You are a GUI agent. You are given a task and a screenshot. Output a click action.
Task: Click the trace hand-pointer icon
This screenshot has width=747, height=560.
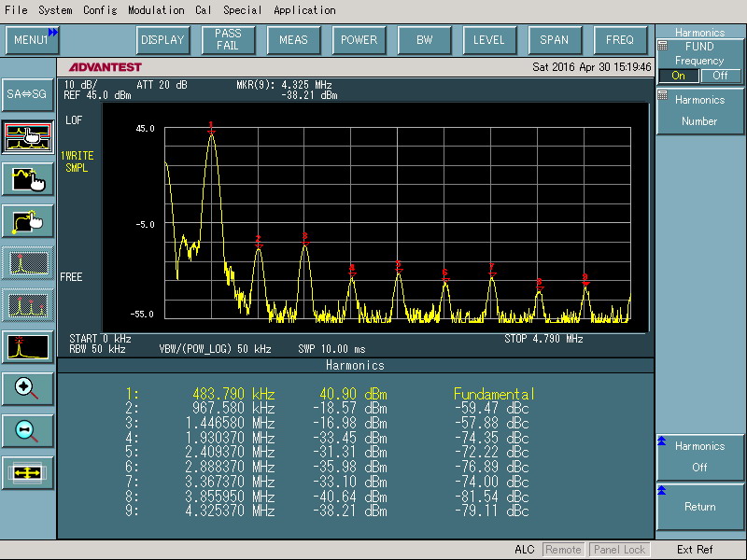tap(27, 178)
